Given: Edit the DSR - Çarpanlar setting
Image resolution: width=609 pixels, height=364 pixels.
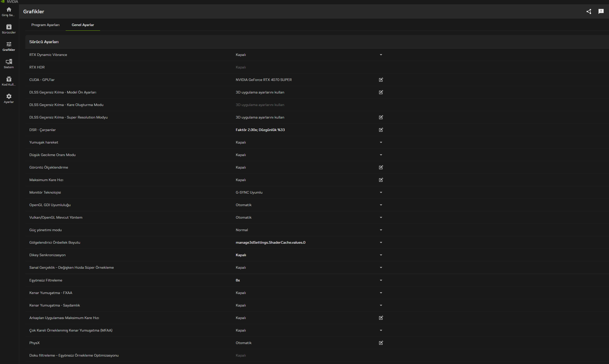Looking at the screenshot, I should tap(381, 130).
